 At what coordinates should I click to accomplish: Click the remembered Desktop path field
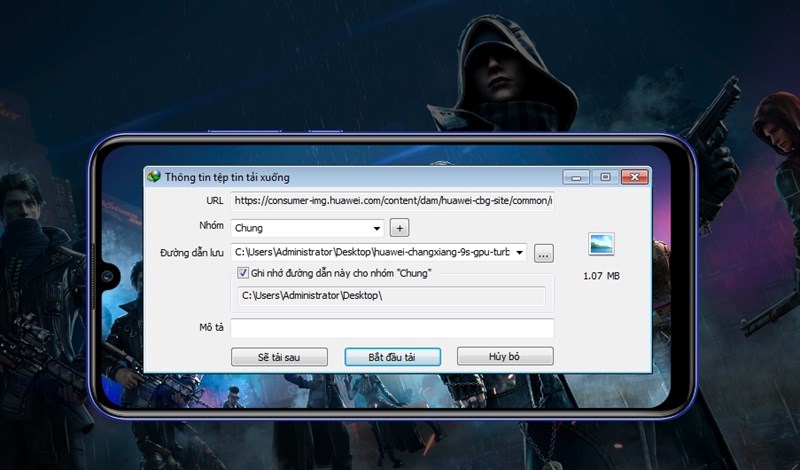click(391, 296)
